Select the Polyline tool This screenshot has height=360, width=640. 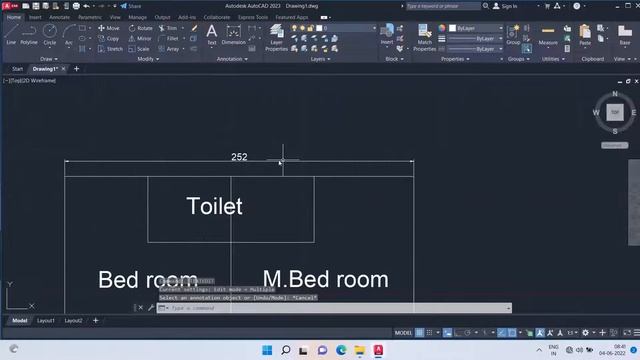29,34
